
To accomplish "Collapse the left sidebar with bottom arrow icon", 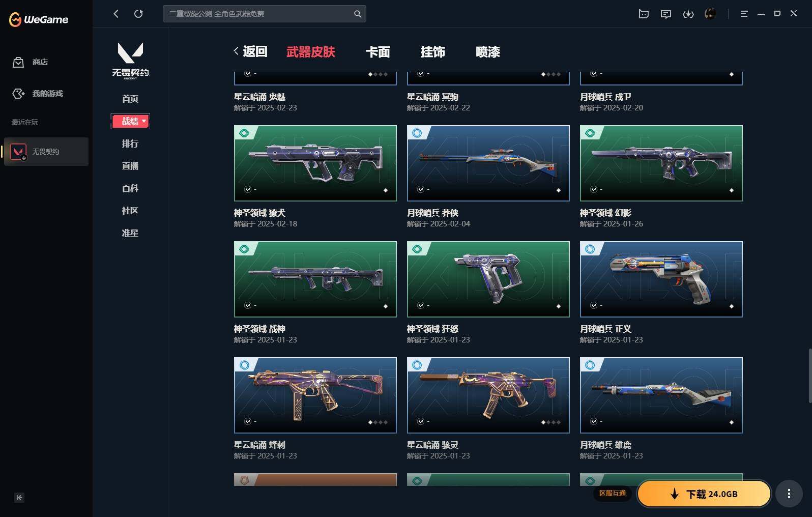I will point(19,498).
